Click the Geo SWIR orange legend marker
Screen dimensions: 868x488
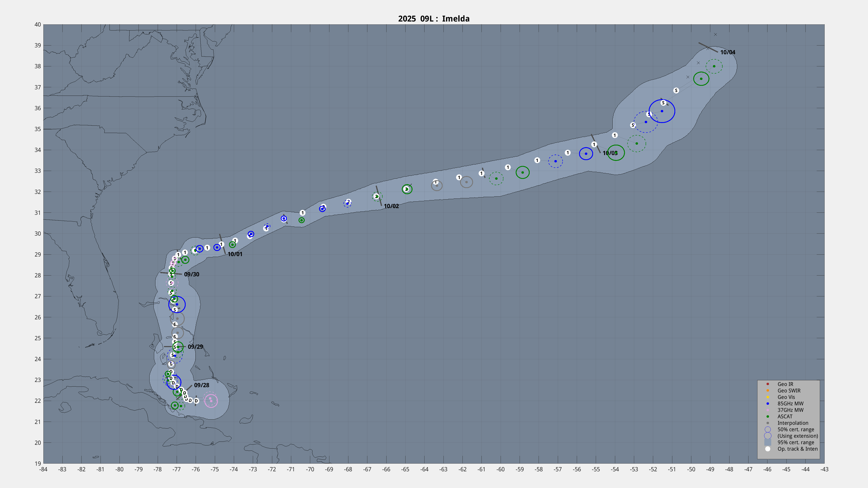(768, 390)
